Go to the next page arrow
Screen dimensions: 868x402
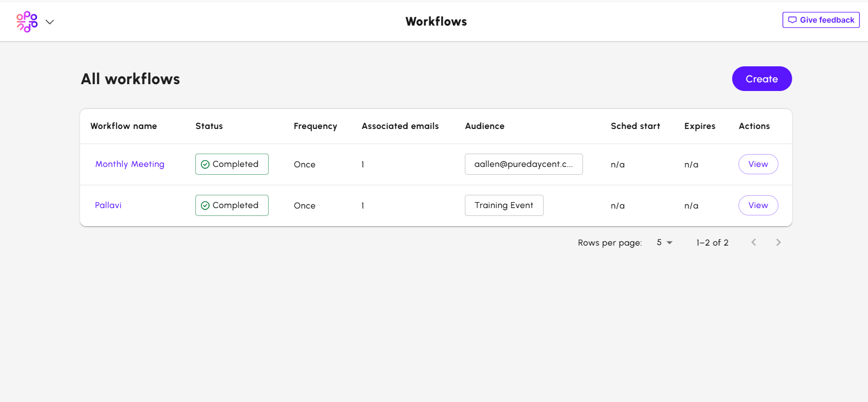pos(778,242)
